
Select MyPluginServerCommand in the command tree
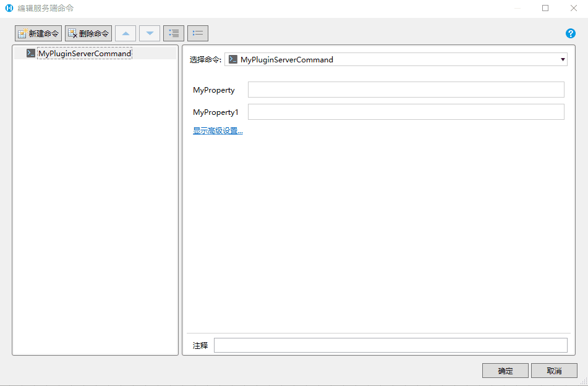click(x=84, y=54)
